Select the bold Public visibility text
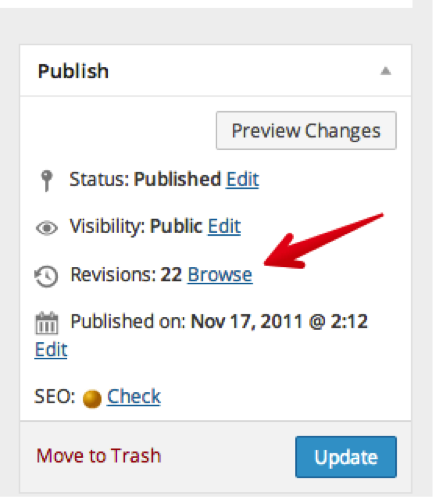 click(x=176, y=226)
